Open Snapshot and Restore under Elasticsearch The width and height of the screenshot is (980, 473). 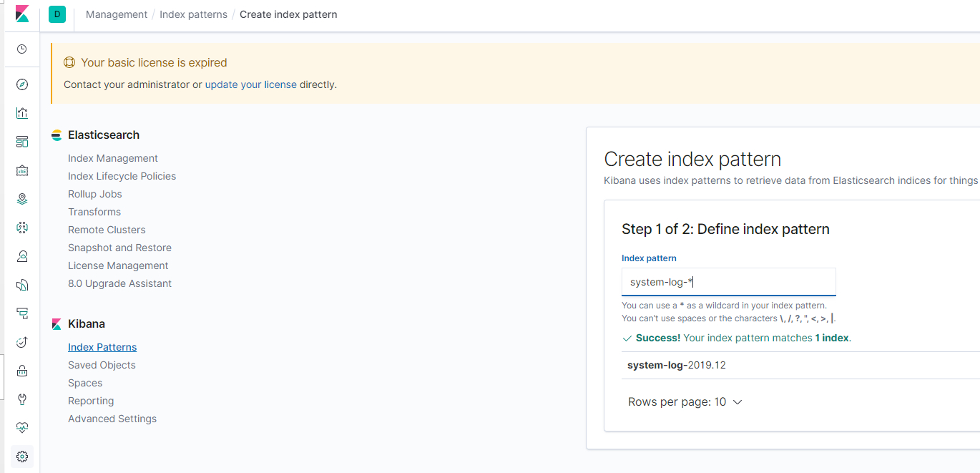tap(119, 247)
